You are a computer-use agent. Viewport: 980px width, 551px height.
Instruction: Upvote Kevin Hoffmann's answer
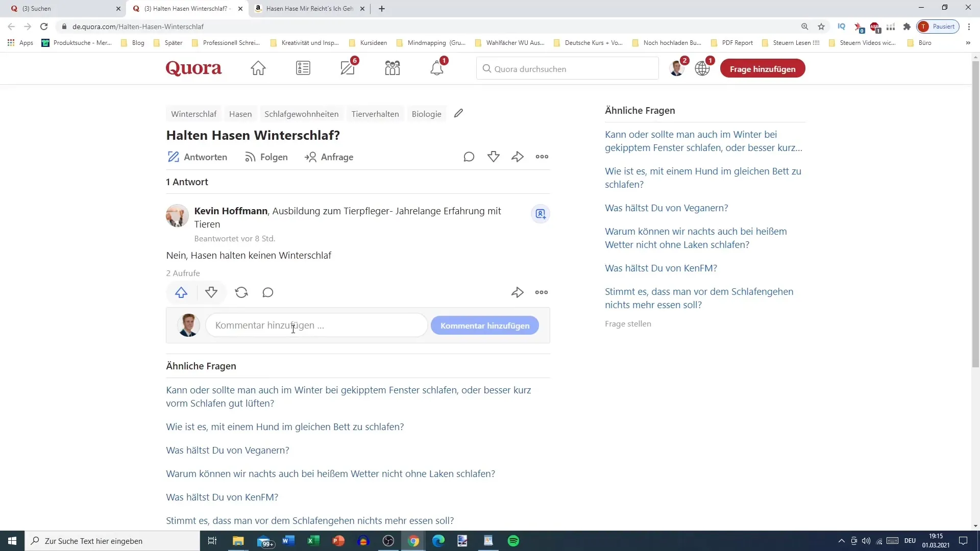[x=181, y=292]
